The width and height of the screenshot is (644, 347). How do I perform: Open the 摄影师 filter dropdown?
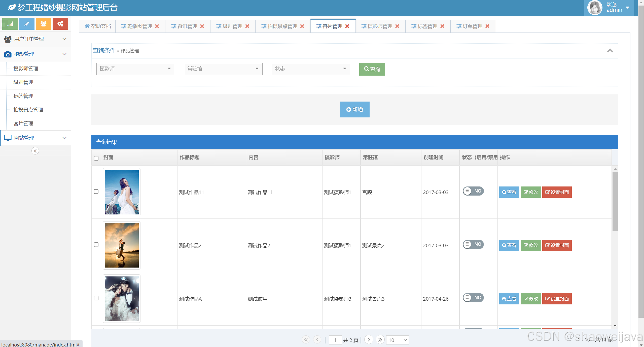(x=135, y=69)
